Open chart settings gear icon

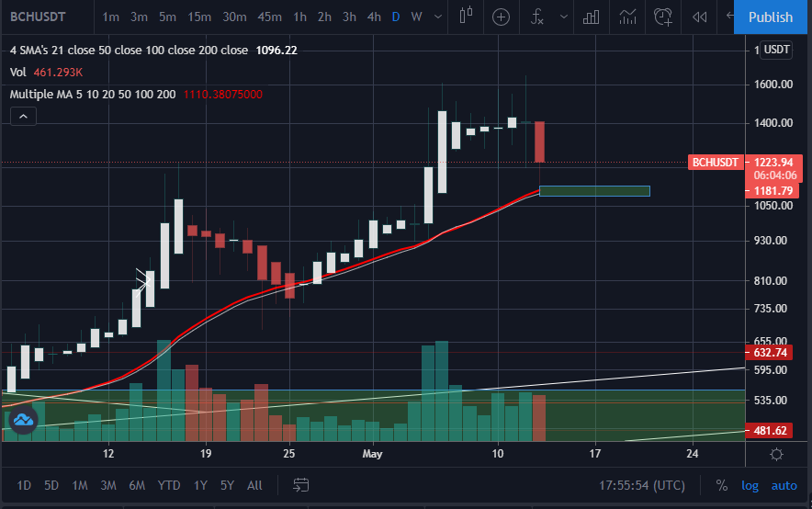[x=776, y=455]
